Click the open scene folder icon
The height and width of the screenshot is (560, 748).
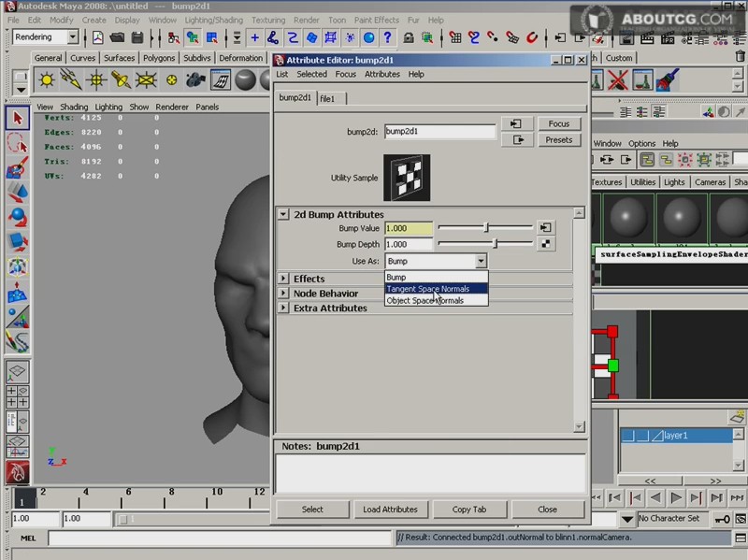(118, 37)
